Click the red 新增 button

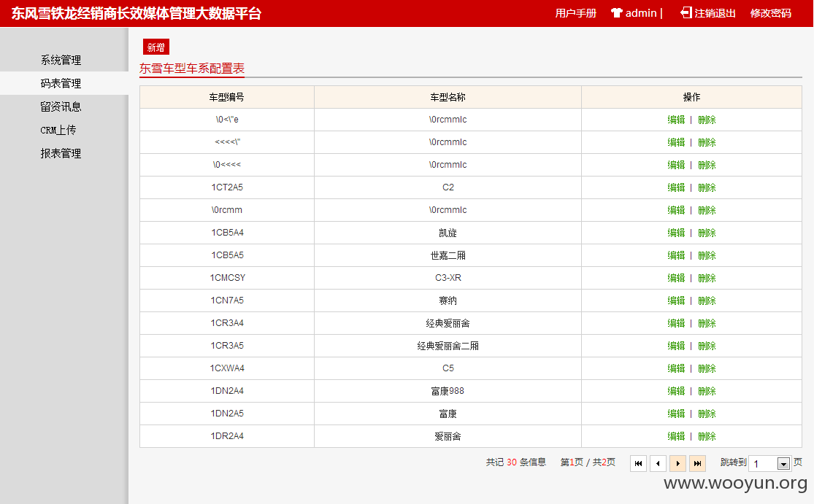tap(155, 47)
